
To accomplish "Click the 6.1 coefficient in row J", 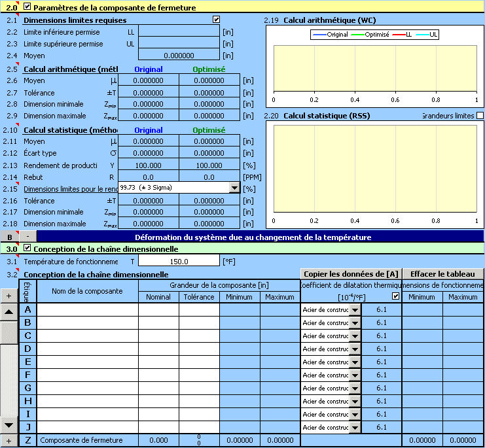I will coord(382,427).
